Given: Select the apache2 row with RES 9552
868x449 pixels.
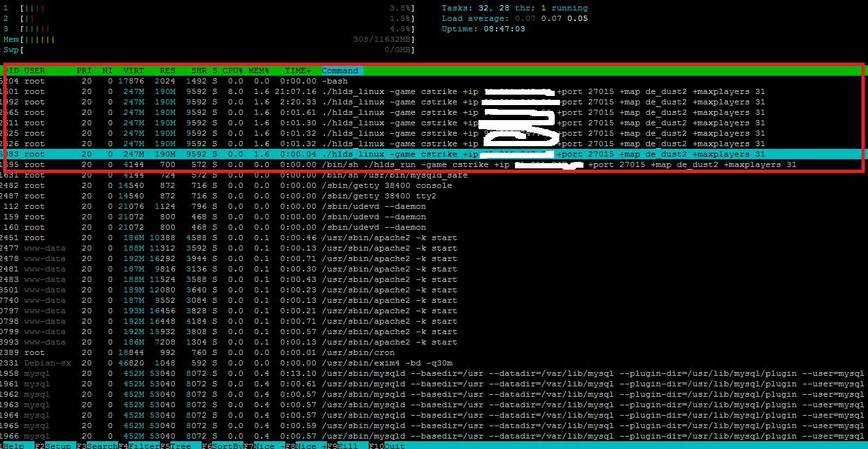Looking at the screenshot, I should click(434, 300).
